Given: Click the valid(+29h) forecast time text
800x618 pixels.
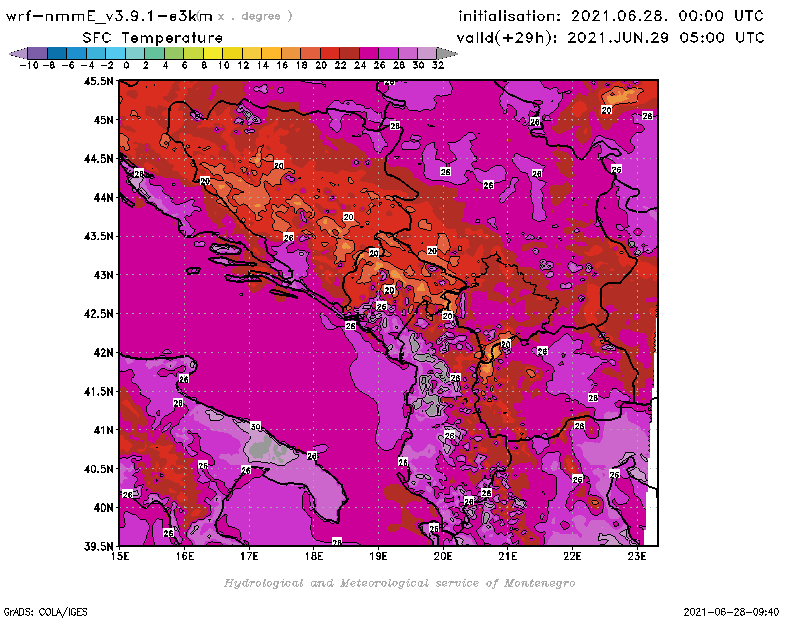Looking at the screenshot, I should click(x=610, y=37).
